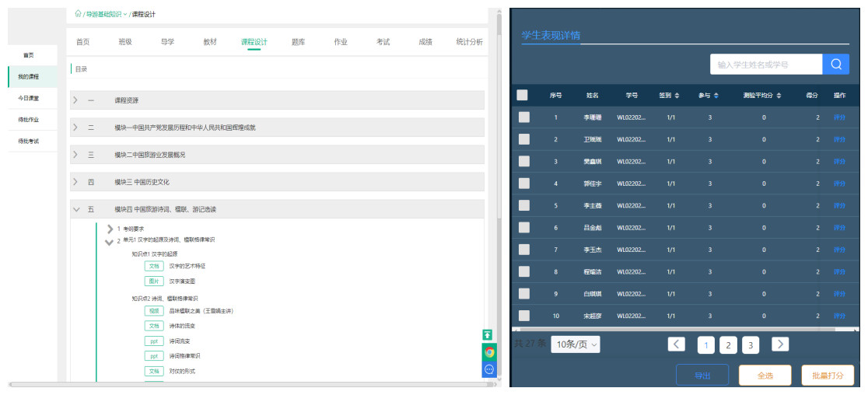Click the blue chat bubble floating icon

[488, 369]
